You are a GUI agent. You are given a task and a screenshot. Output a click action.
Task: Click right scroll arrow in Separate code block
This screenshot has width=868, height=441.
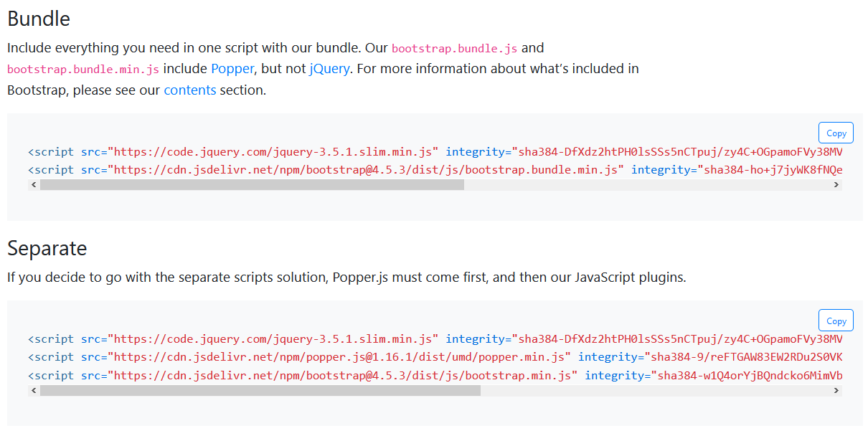pyautogui.click(x=836, y=391)
